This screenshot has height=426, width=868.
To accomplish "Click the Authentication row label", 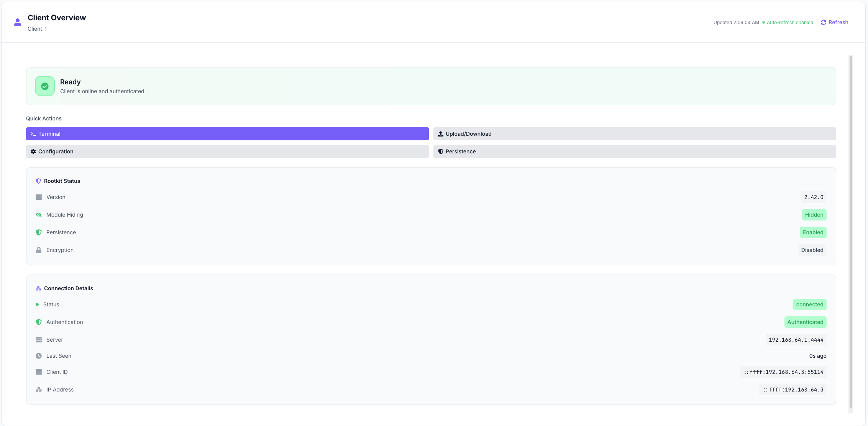I will (x=65, y=322).
